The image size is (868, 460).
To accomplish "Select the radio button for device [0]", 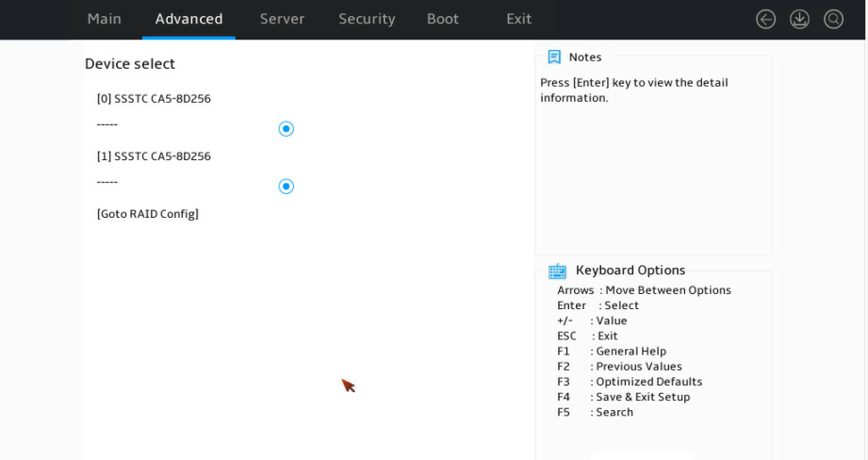I will (x=287, y=129).
